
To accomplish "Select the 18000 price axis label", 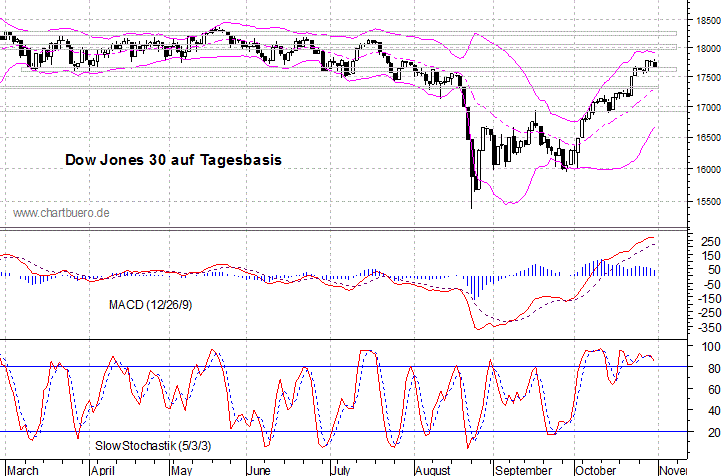I will point(709,48).
